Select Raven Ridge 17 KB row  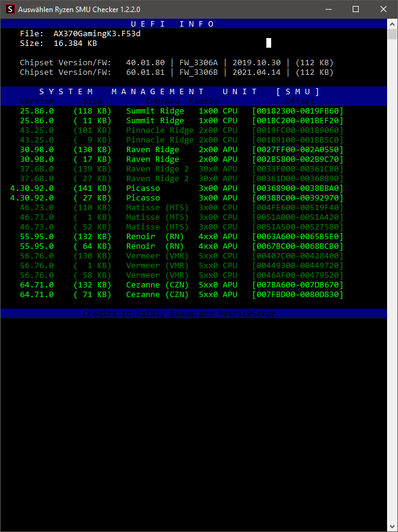click(182, 159)
